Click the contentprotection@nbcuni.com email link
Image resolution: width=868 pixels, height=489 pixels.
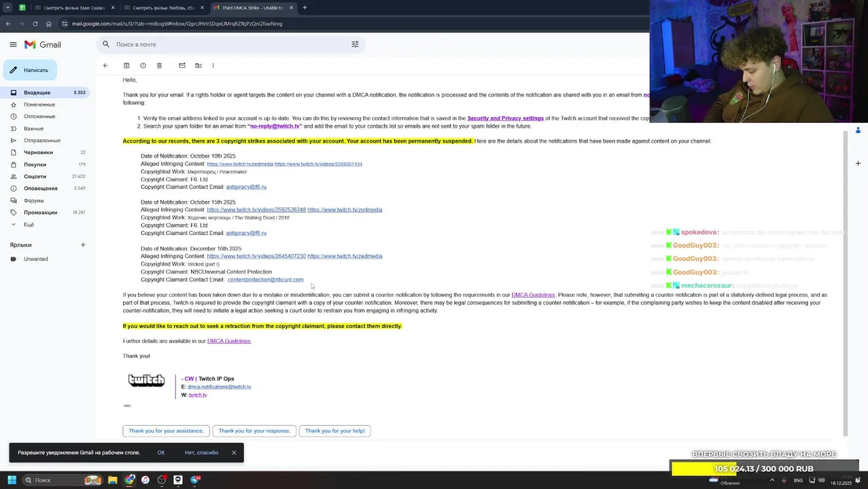point(265,280)
